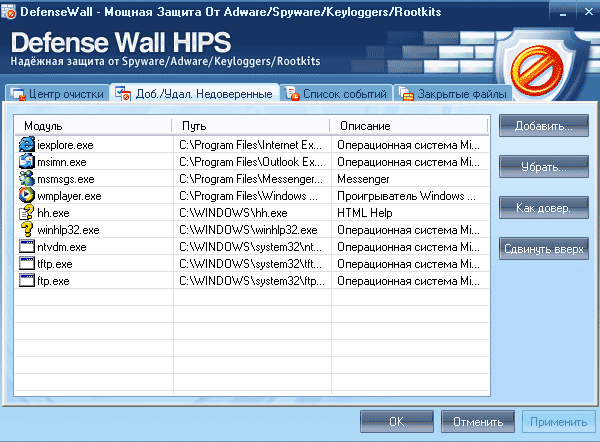Click path C:\Program Files\Internet Ex...
Viewport: 600px width, 442px height.
click(x=251, y=145)
